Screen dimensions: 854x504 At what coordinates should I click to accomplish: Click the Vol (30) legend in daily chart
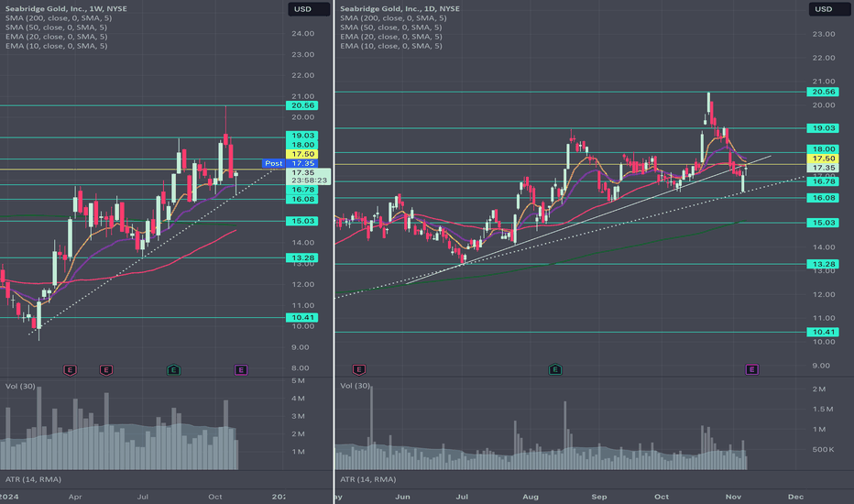[x=356, y=386]
